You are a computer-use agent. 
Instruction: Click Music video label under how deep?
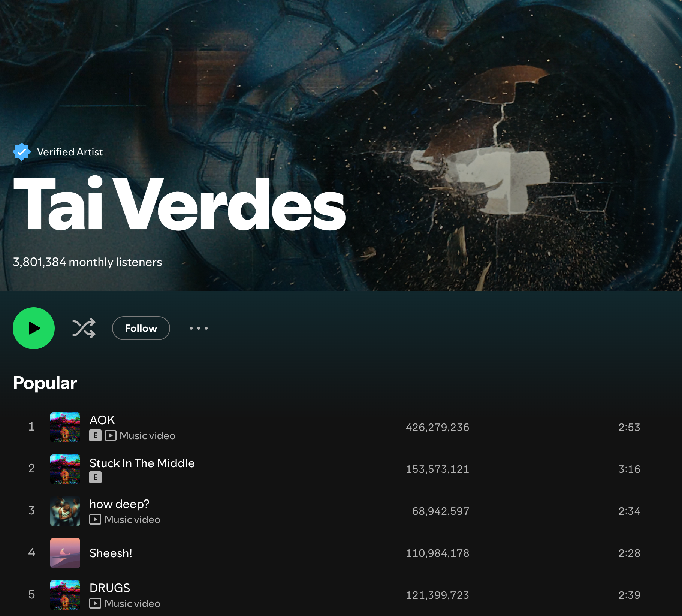133,519
